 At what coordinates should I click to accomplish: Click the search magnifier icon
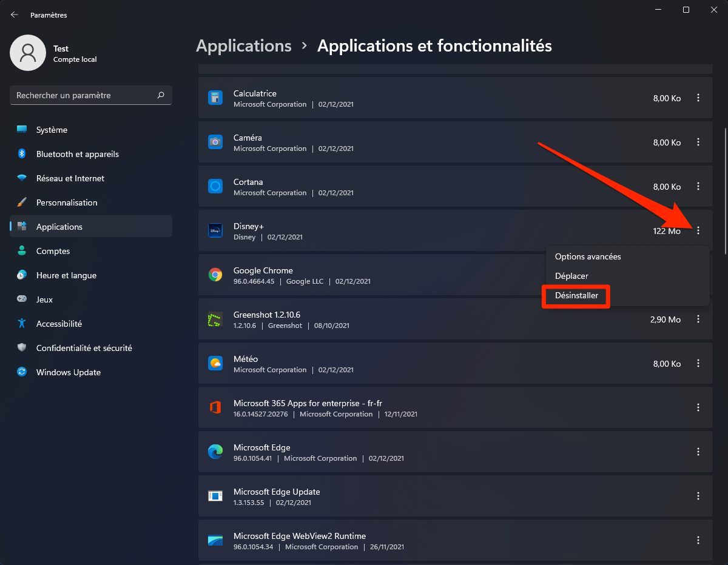(x=161, y=95)
